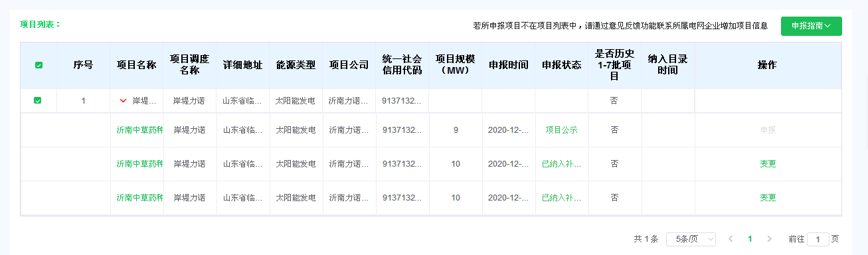This screenshot has width=868, height=255.
Task: Open third 沂南中草药 project name link
Action: [139, 198]
